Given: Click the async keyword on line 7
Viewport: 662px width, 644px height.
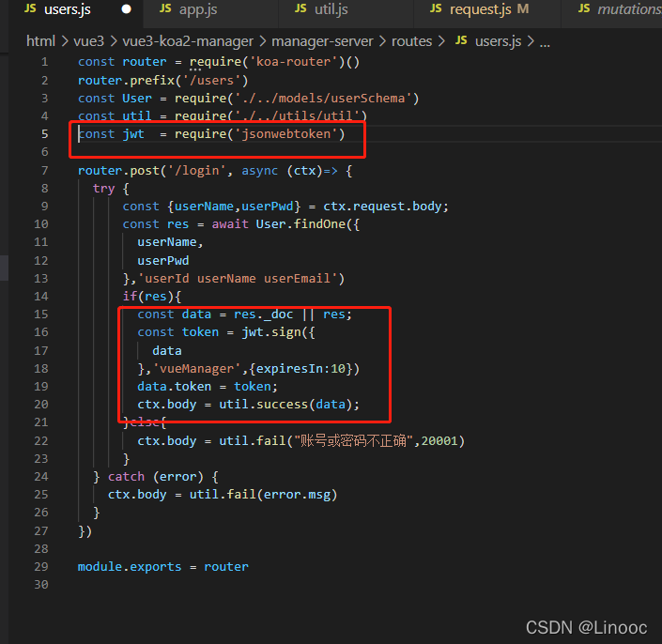Looking at the screenshot, I should pos(260,171).
